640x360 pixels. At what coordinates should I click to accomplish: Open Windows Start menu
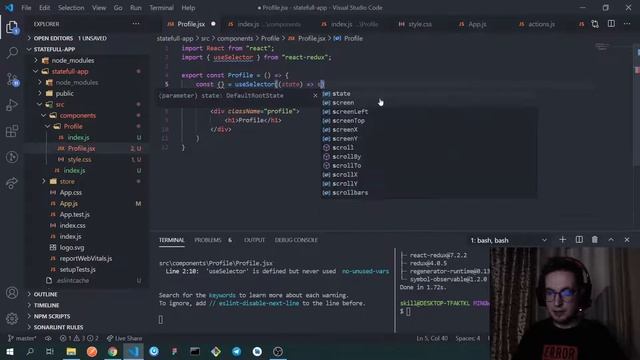click(10, 351)
